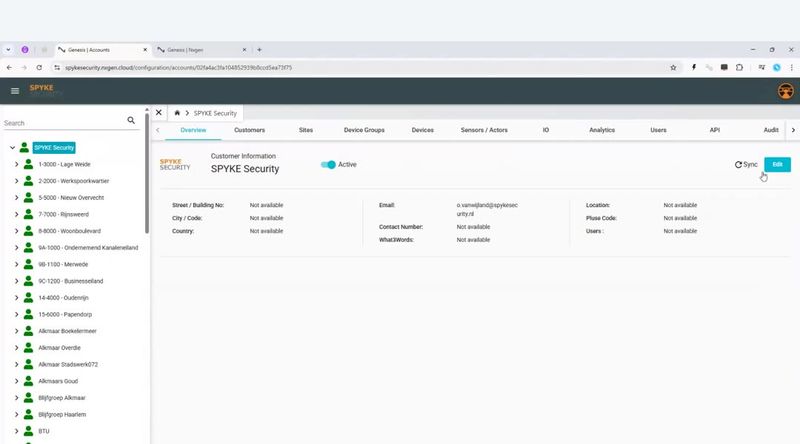This screenshot has width=800, height=444.
Task: Open the IO tab
Action: tap(546, 130)
